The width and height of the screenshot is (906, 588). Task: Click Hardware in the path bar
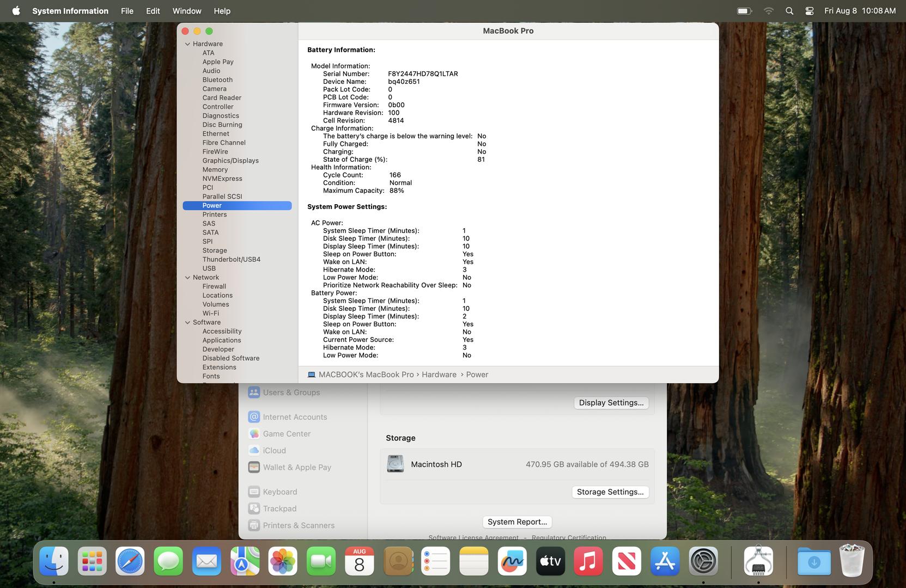tap(439, 375)
